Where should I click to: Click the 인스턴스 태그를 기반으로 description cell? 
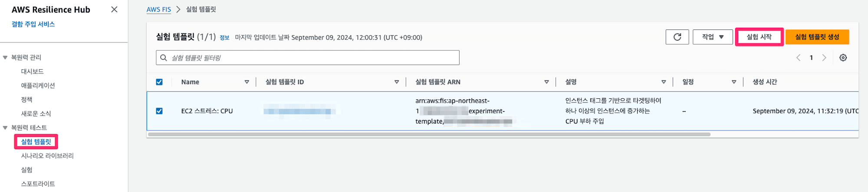tap(613, 111)
